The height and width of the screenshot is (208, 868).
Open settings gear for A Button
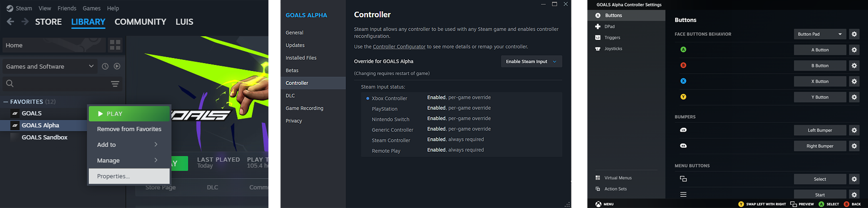(854, 50)
